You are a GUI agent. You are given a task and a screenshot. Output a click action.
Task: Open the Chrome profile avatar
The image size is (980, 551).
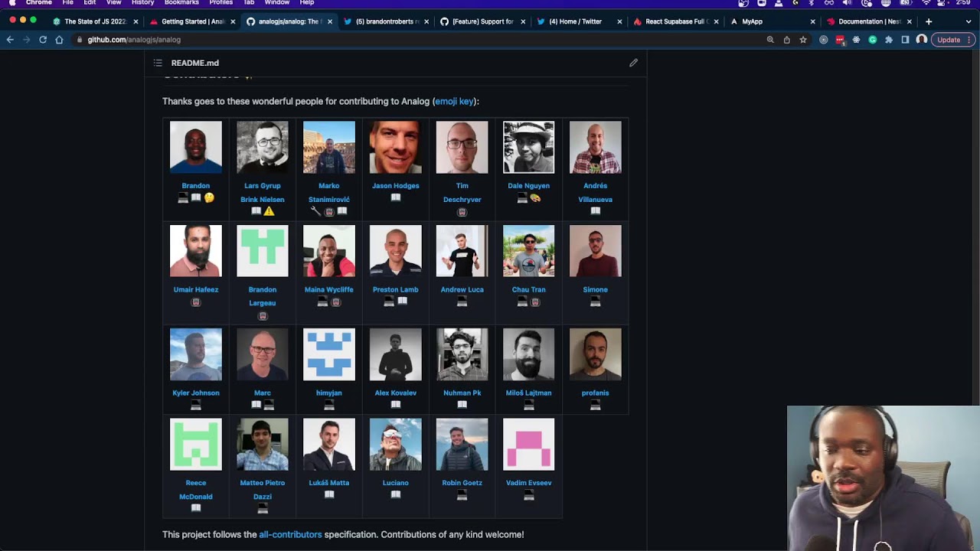(921, 40)
